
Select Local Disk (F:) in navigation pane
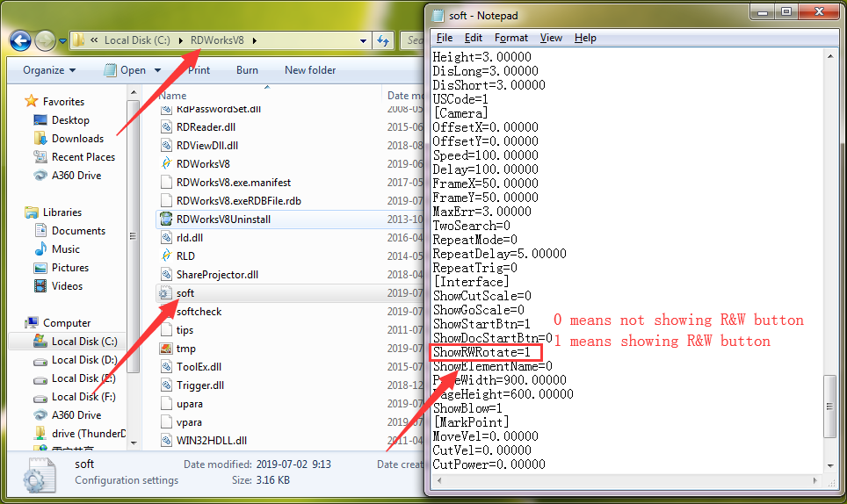(83, 397)
